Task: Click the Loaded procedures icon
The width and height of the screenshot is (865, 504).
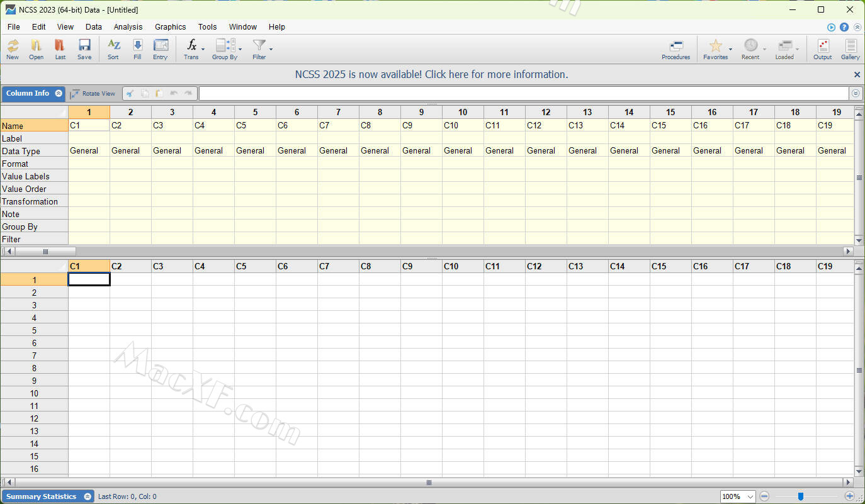Action: point(784,48)
